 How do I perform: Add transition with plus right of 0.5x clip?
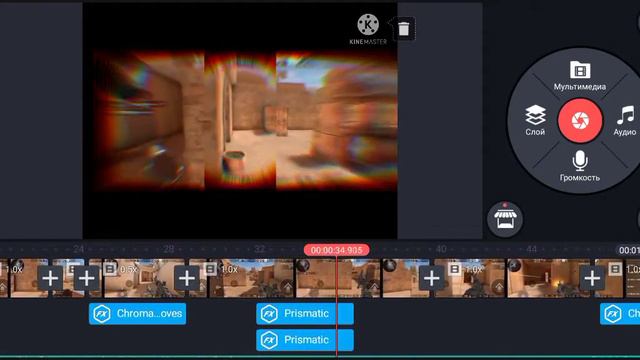[x=187, y=278]
